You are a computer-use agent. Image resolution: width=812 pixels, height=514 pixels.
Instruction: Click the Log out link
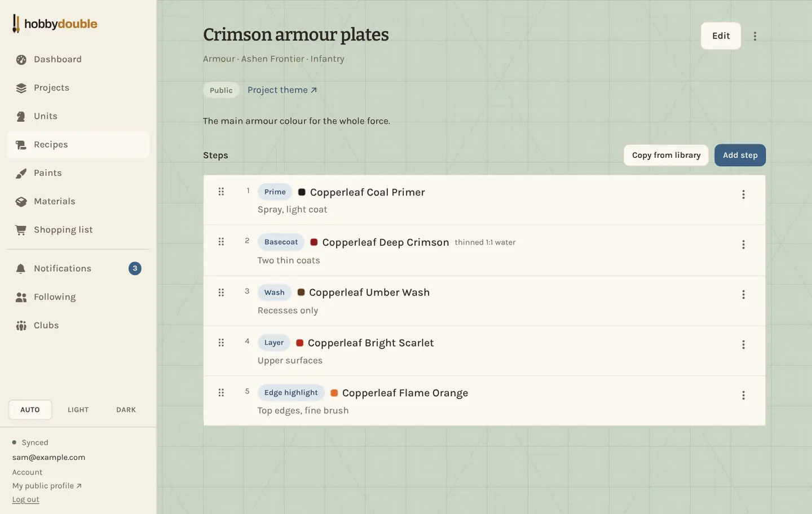point(26,499)
